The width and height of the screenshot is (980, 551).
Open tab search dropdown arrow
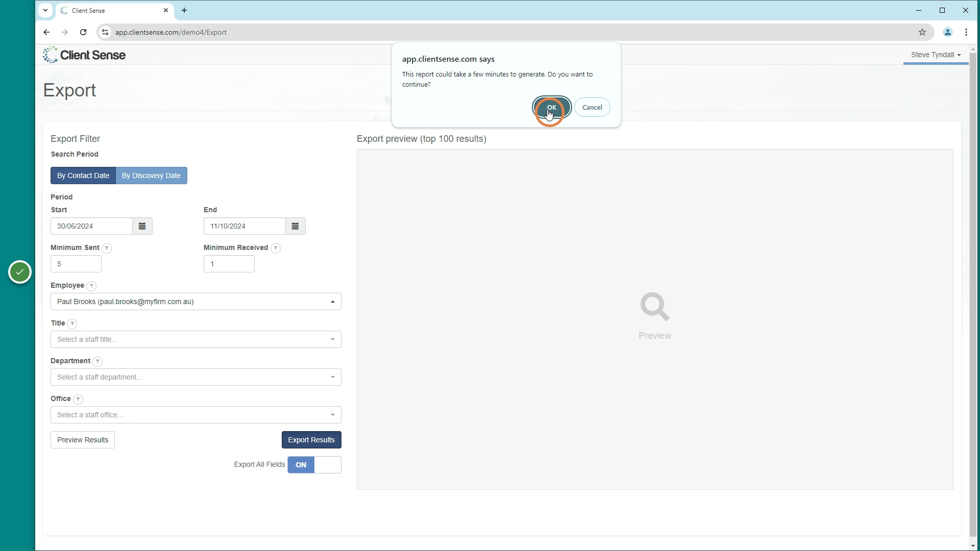(45, 10)
